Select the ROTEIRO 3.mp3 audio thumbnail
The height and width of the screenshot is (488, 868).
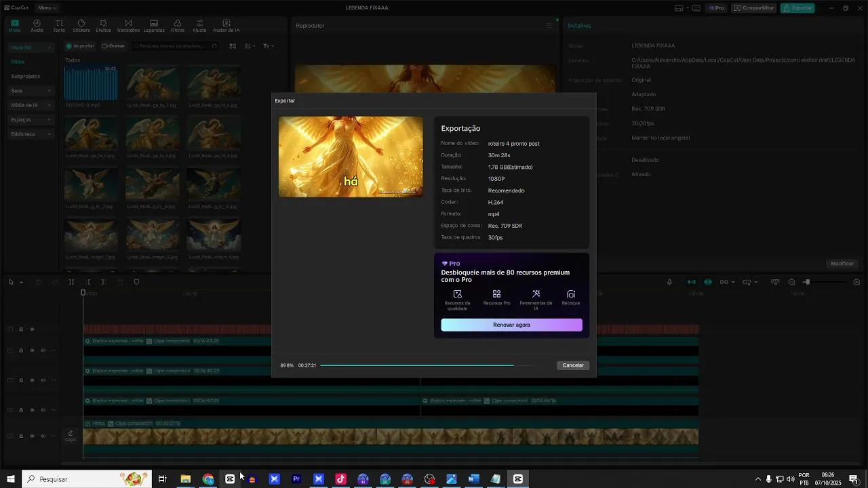(91, 83)
